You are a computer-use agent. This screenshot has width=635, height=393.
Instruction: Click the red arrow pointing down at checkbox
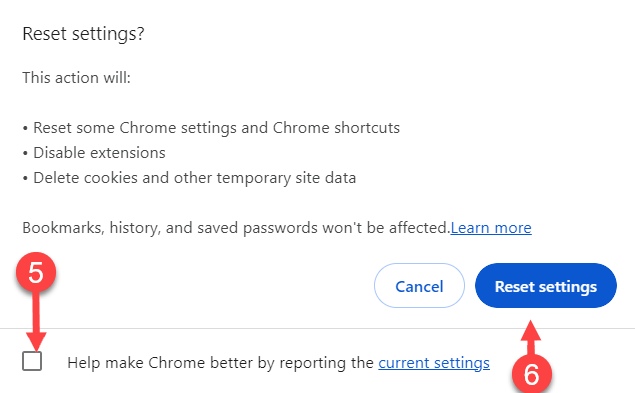click(36, 321)
